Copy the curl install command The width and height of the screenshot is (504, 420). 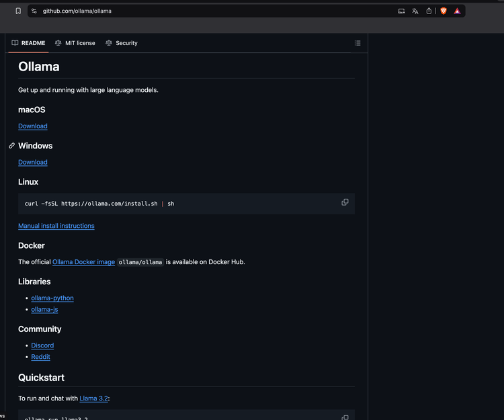[x=345, y=202]
